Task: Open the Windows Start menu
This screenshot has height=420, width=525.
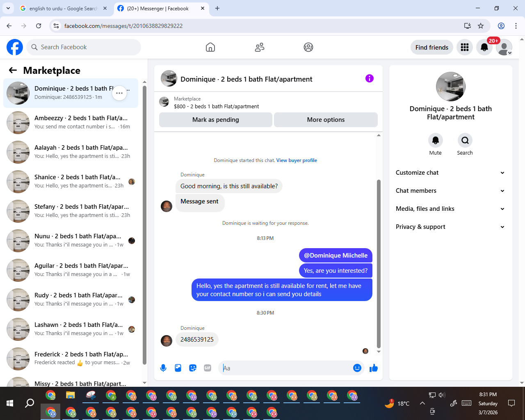Action: click(x=10, y=403)
